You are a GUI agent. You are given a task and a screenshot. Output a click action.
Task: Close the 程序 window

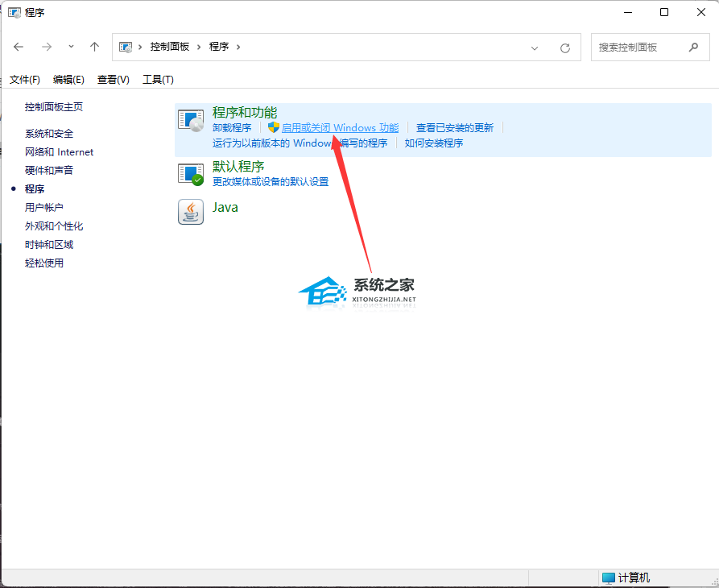[701, 12]
